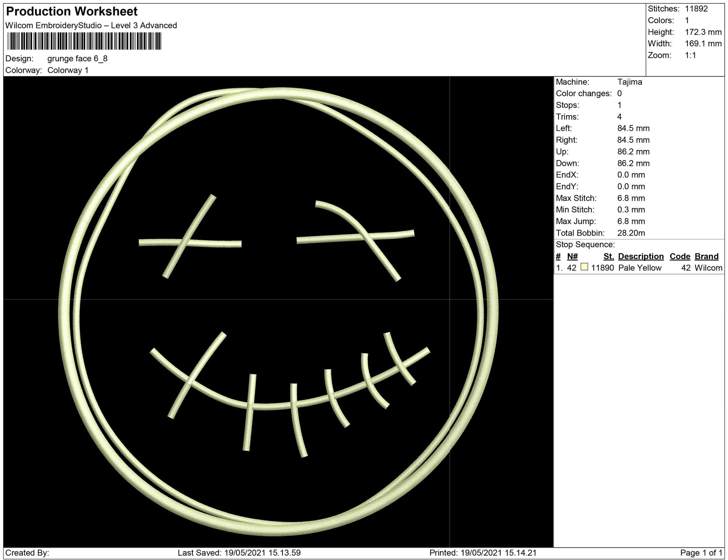Viewport: 728px width, 560px height.
Task: Click the Total Bobbin 28.20m value
Action: coord(631,233)
